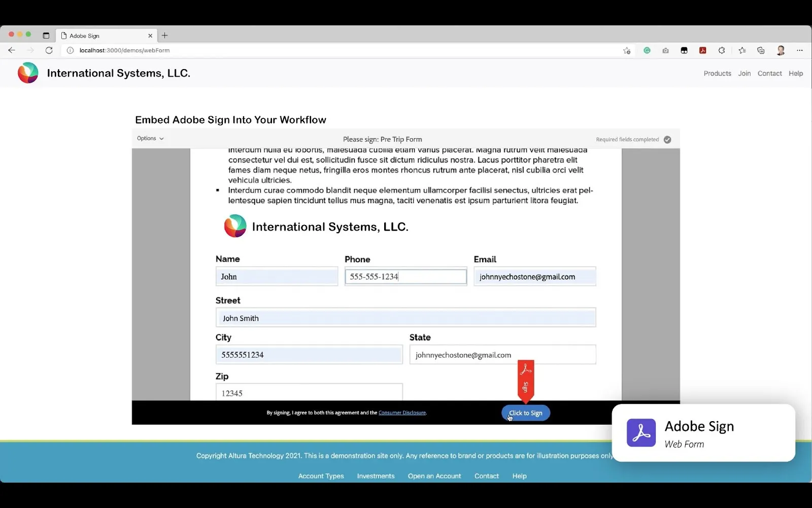Viewport: 812px width, 508px height.
Task: Expand the Options dropdown
Action: point(150,138)
